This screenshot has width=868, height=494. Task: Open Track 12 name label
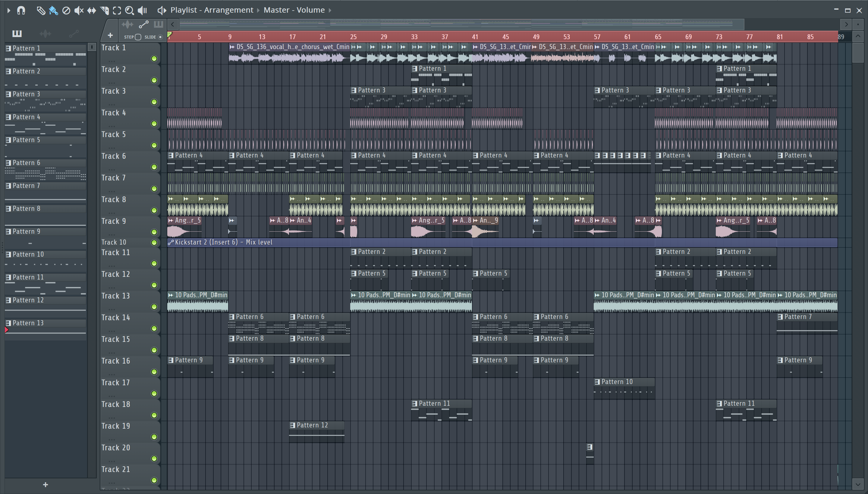coord(116,274)
